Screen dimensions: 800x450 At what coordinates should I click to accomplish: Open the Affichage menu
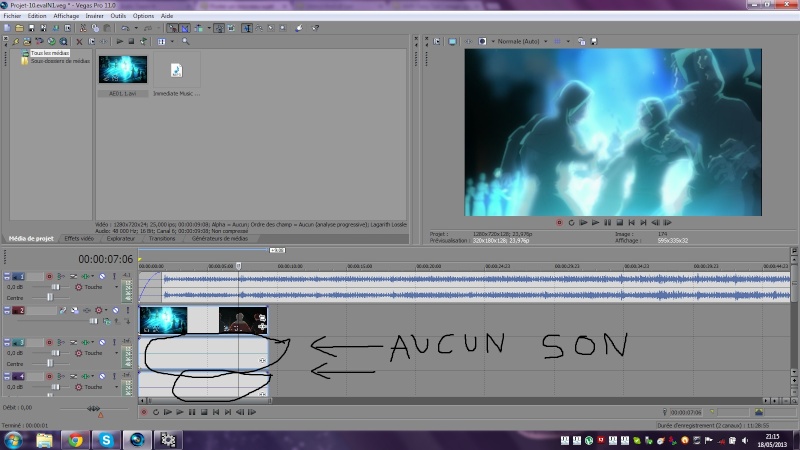(x=66, y=16)
